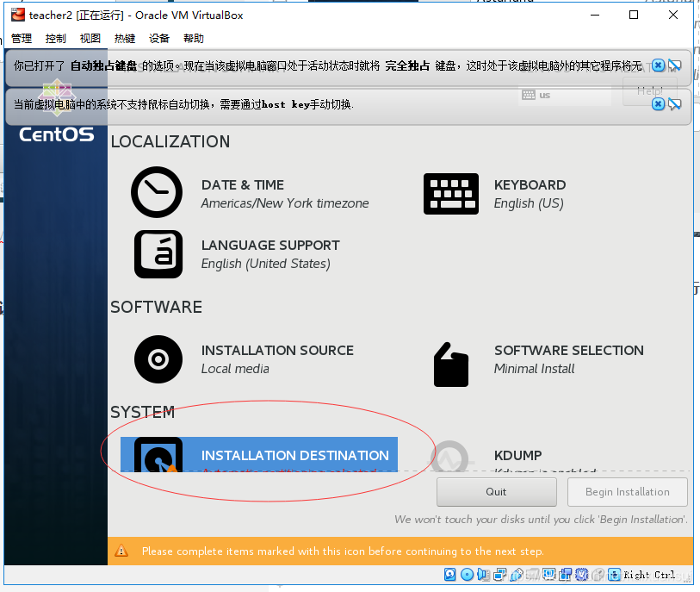
Task: Click the display monitor indicator in the status bar
Action: point(549,575)
